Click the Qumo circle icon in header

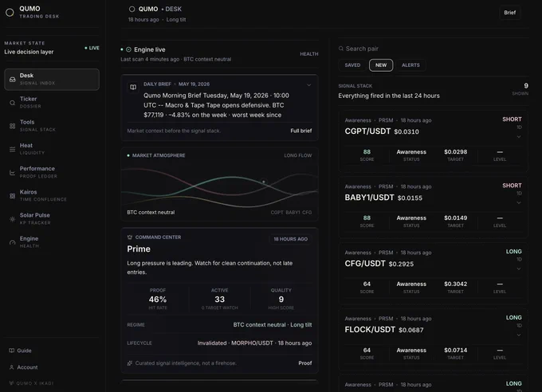tap(132, 9)
